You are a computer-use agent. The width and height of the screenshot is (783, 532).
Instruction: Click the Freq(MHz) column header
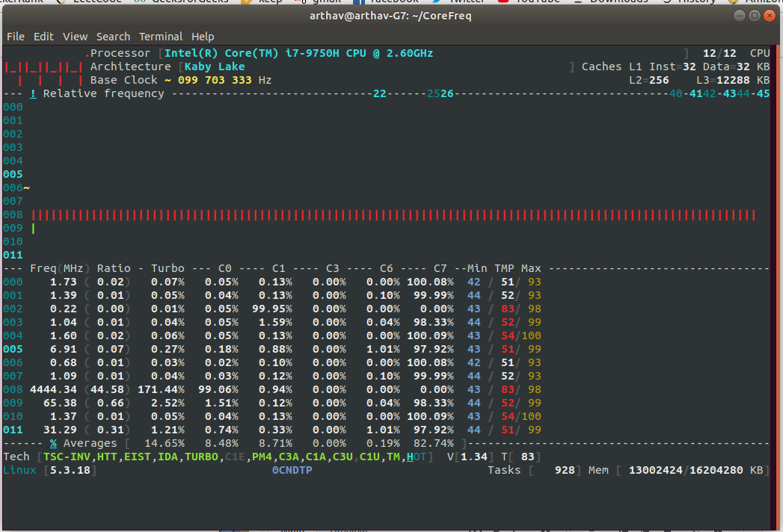59,268
